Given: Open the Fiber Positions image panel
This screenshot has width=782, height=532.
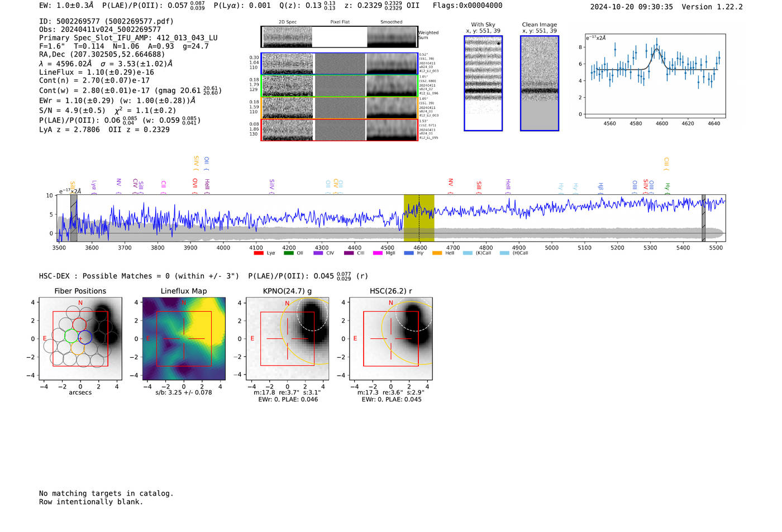Looking at the screenshot, I should click(x=80, y=339).
